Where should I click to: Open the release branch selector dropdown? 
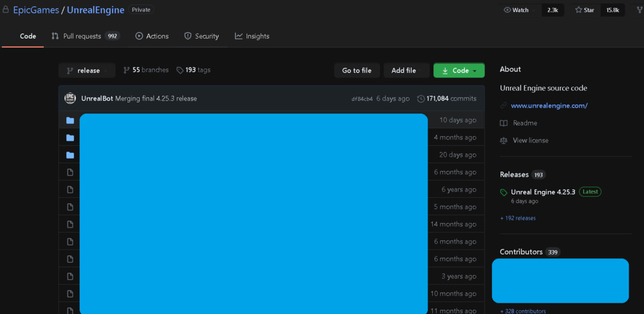point(86,70)
